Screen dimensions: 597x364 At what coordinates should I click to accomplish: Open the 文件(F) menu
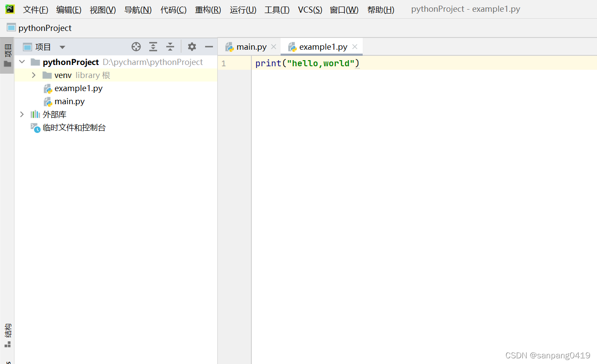coord(35,10)
